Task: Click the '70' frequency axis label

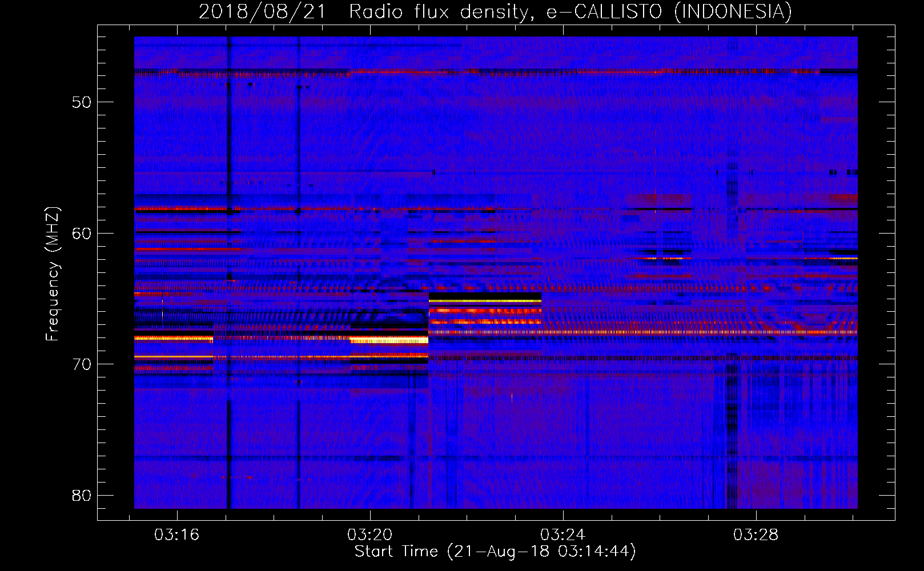Action: 82,364
